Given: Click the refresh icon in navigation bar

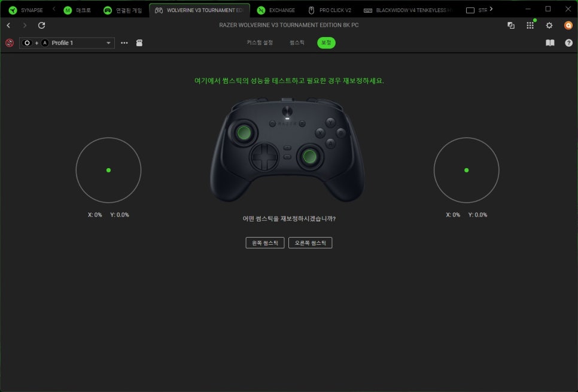Looking at the screenshot, I should click(42, 25).
